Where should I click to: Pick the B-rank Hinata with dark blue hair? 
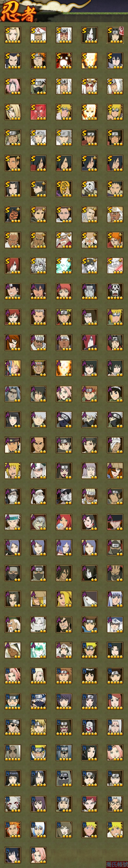coord(13,778)
